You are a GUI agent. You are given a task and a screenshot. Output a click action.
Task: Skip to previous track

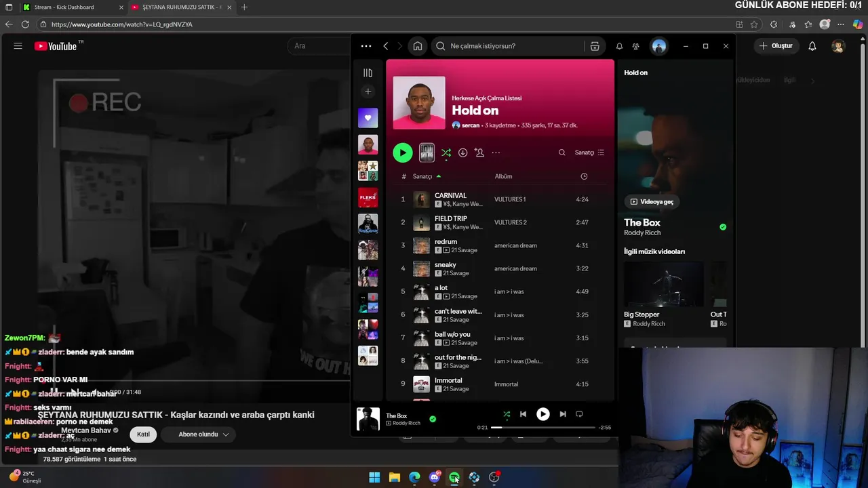click(523, 414)
